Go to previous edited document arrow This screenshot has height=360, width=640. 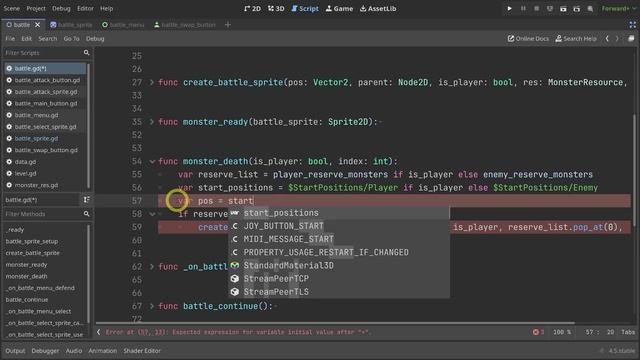607,39
